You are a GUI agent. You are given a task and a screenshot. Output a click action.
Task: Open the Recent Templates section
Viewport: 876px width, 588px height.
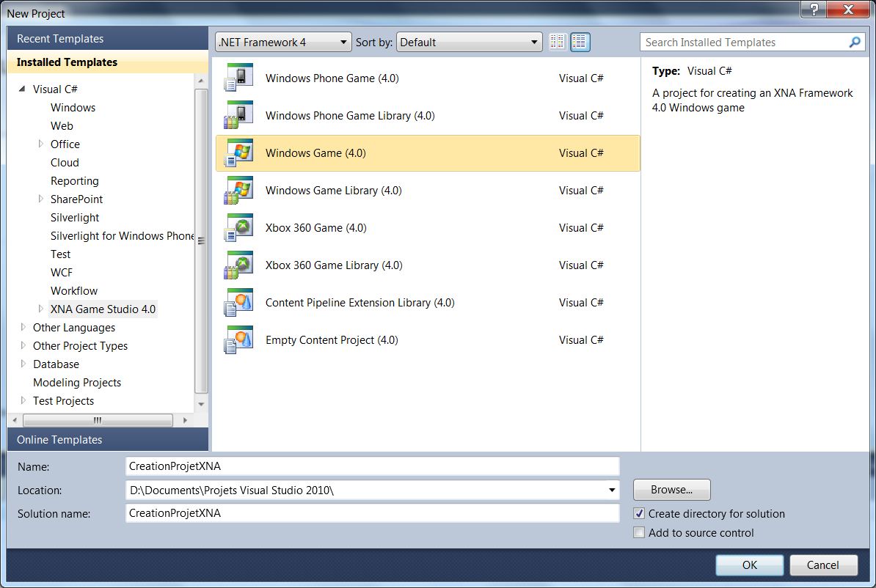pyautogui.click(x=60, y=39)
